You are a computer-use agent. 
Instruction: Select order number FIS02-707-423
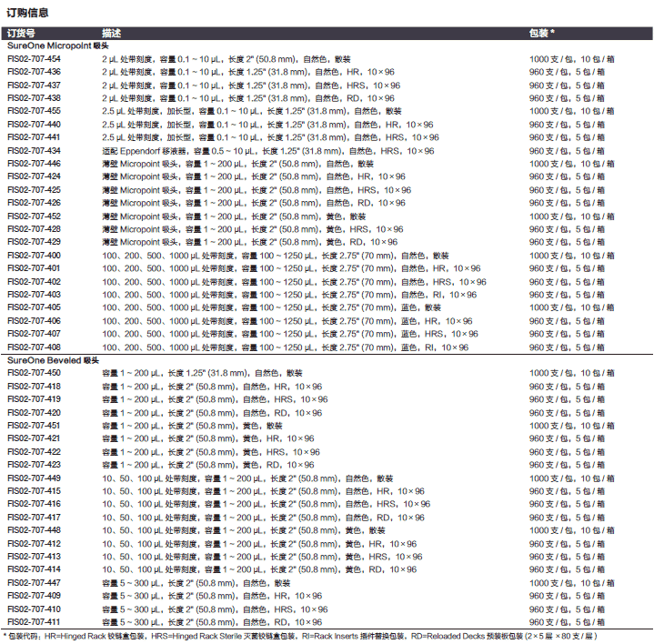(x=34, y=465)
